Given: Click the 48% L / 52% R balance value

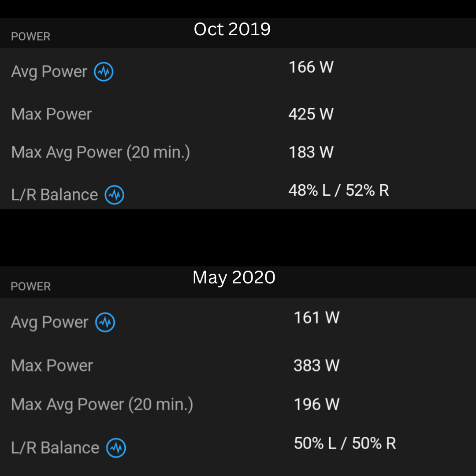Looking at the screenshot, I should coord(338,190).
